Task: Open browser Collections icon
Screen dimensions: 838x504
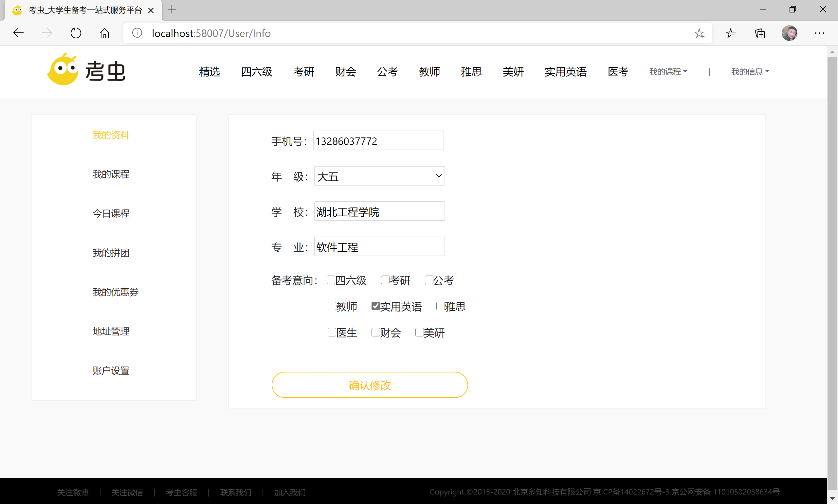Action: point(760,33)
